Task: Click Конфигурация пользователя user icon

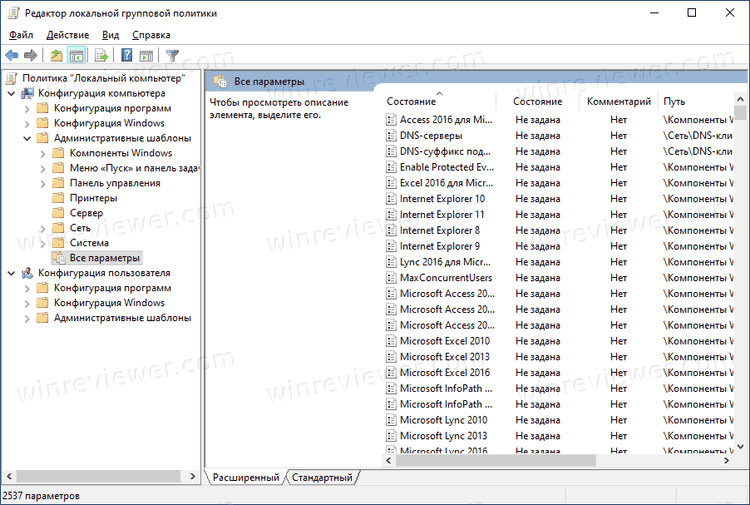Action: (x=27, y=273)
